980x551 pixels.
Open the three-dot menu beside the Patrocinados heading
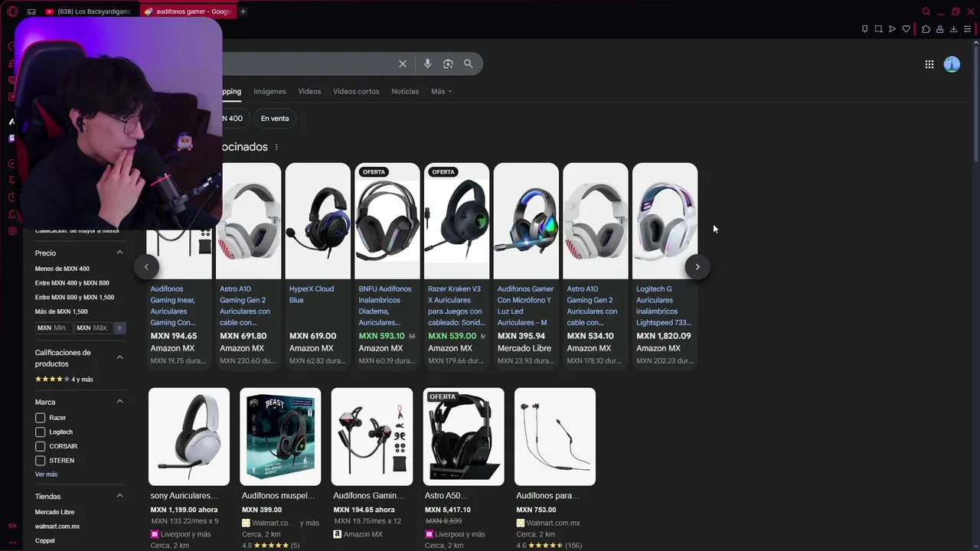click(276, 147)
